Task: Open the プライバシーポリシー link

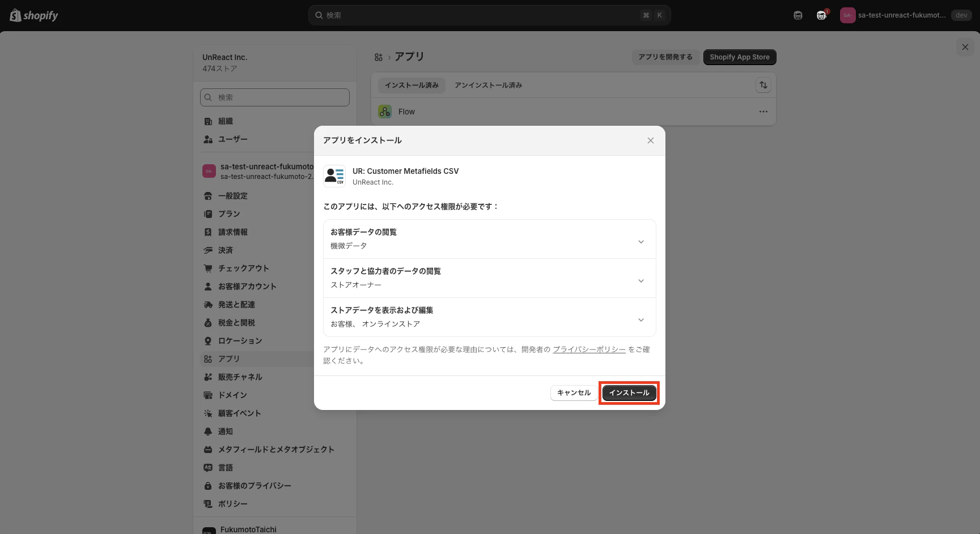Action: pos(589,350)
